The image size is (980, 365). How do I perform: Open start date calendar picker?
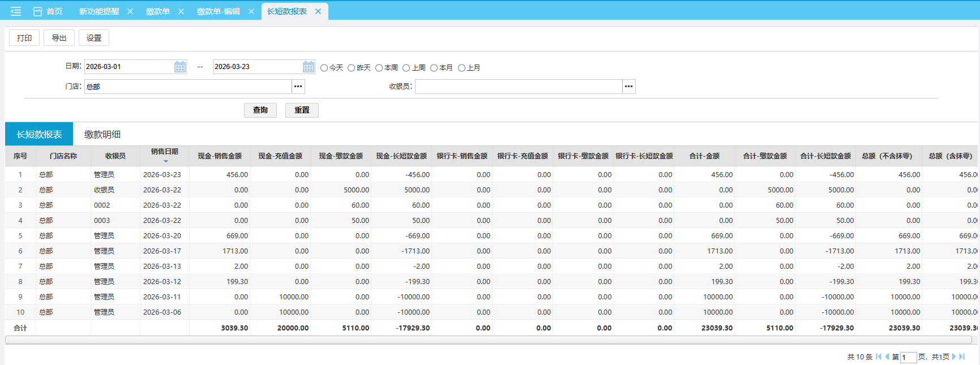click(x=180, y=67)
